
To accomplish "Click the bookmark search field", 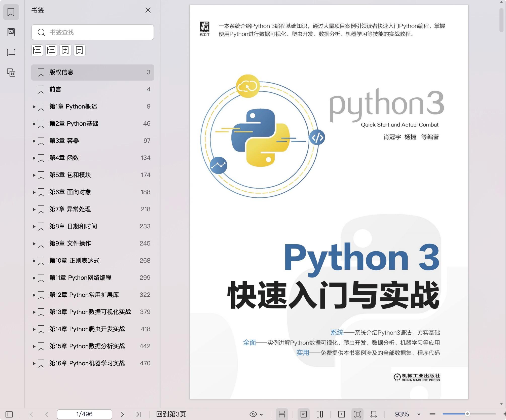I will (x=92, y=32).
